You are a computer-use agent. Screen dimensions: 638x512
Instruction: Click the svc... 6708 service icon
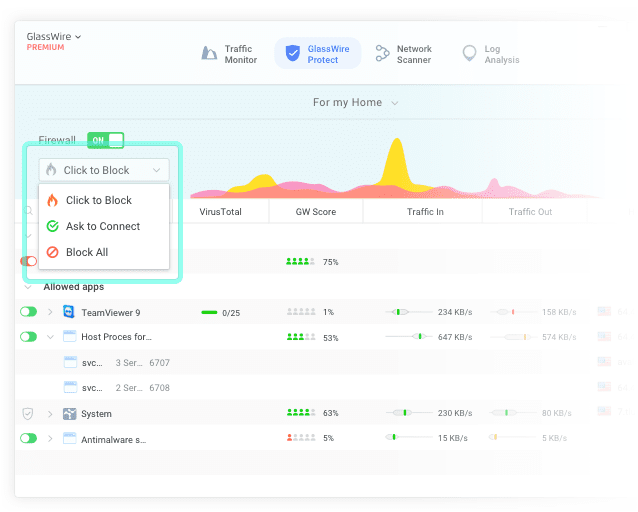[70, 387]
